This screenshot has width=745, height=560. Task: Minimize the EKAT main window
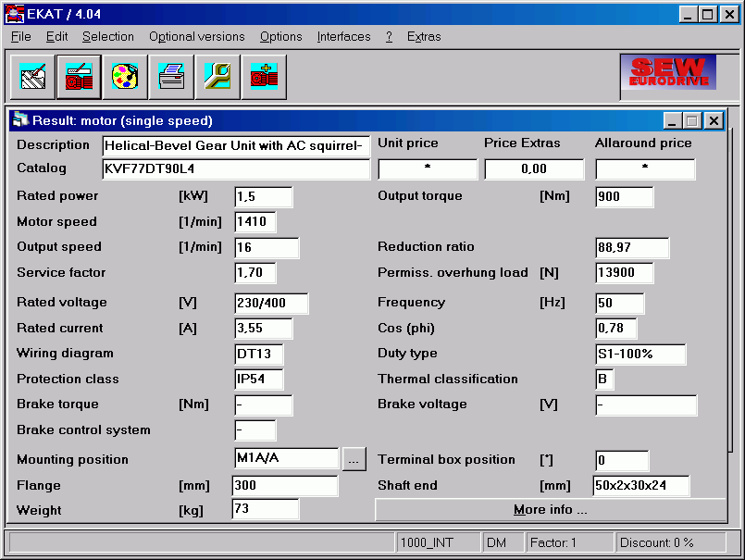(688, 14)
